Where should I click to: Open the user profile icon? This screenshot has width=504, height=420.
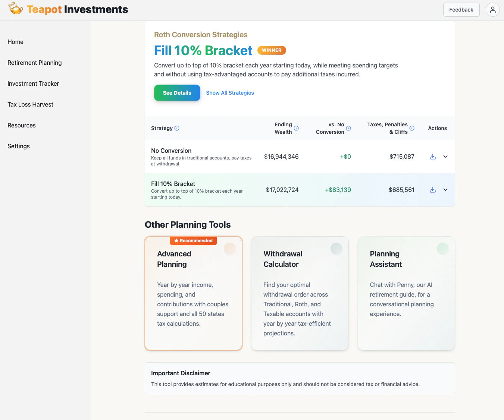coord(492,10)
